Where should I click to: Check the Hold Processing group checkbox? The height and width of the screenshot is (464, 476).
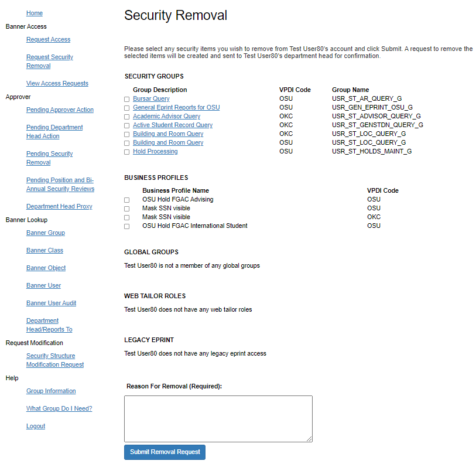coord(126,151)
